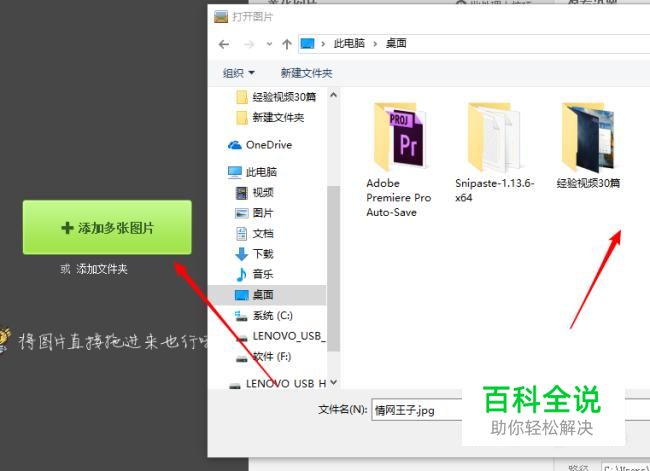Click the 视频 film icon
The width and height of the screenshot is (650, 471).
point(241,193)
